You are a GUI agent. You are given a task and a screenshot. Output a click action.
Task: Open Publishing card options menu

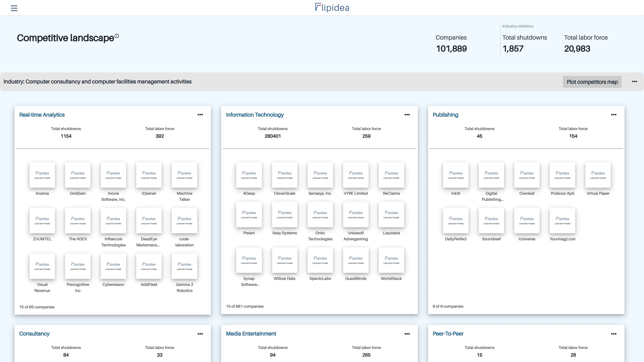(x=614, y=115)
